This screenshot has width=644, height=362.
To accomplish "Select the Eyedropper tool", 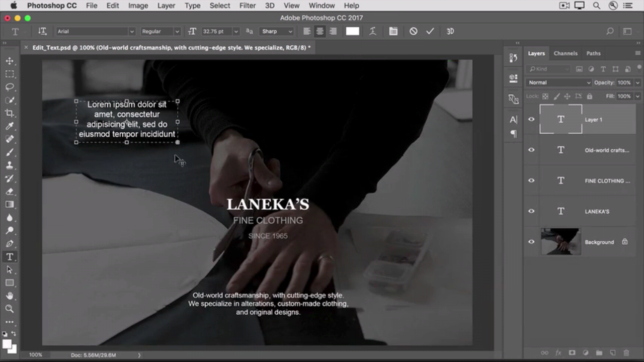I will click(10, 126).
